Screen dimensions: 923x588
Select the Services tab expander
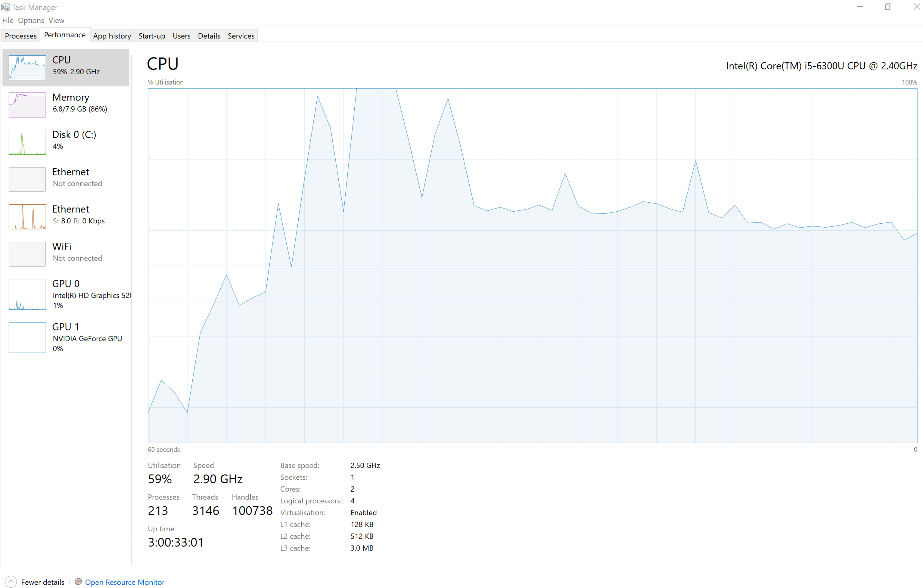240,36
